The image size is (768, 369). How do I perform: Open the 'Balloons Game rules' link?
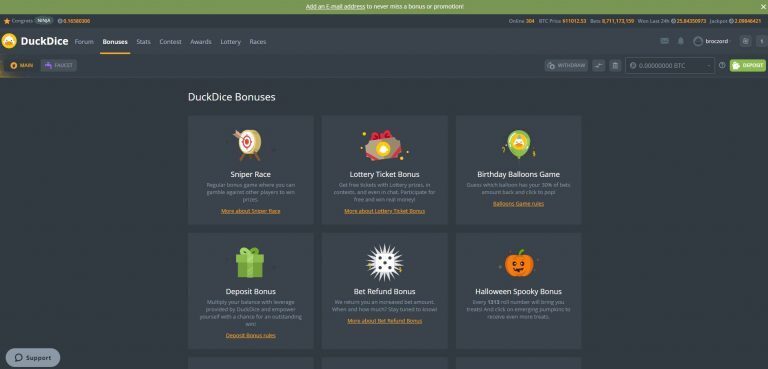[x=518, y=204]
